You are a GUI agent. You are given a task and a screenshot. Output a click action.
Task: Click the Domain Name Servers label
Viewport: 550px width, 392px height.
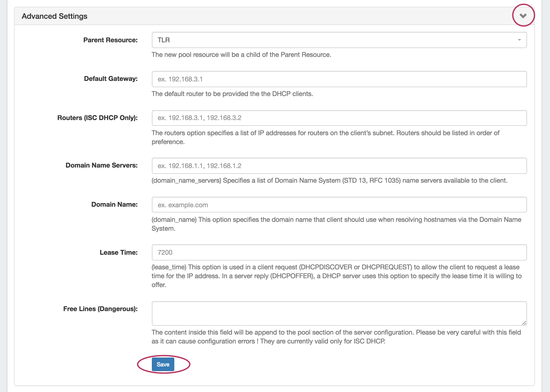101,165
